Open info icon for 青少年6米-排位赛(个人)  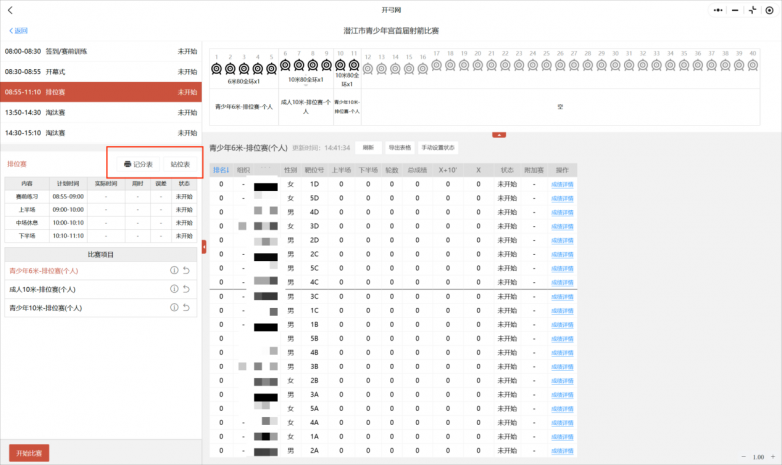tap(174, 270)
